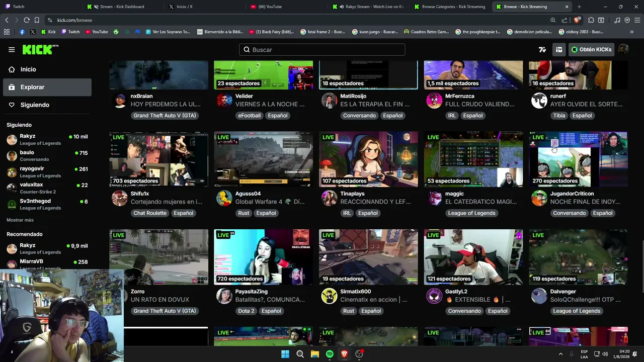Switch to the (66) YouTube tab
The height and width of the screenshot is (362, 644).
286,7
